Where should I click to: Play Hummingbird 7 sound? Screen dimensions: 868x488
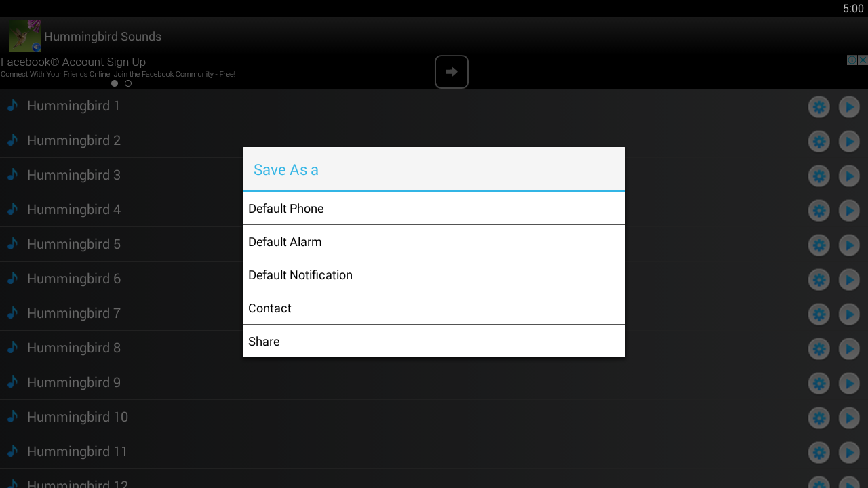coord(849,314)
